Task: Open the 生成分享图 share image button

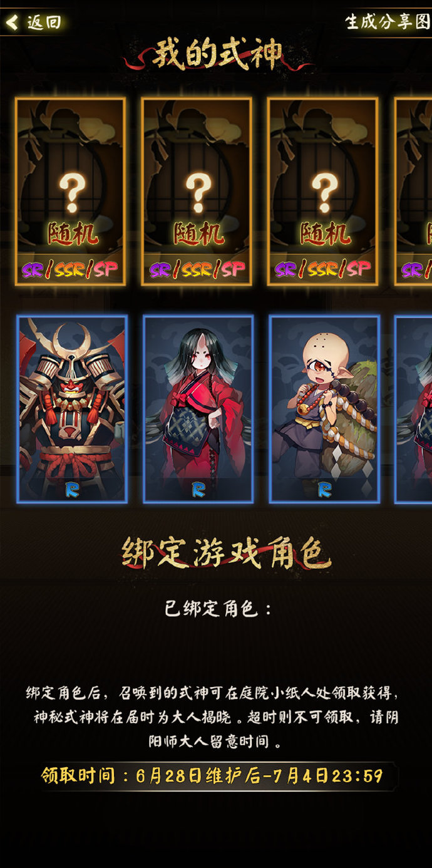Action: click(x=388, y=21)
